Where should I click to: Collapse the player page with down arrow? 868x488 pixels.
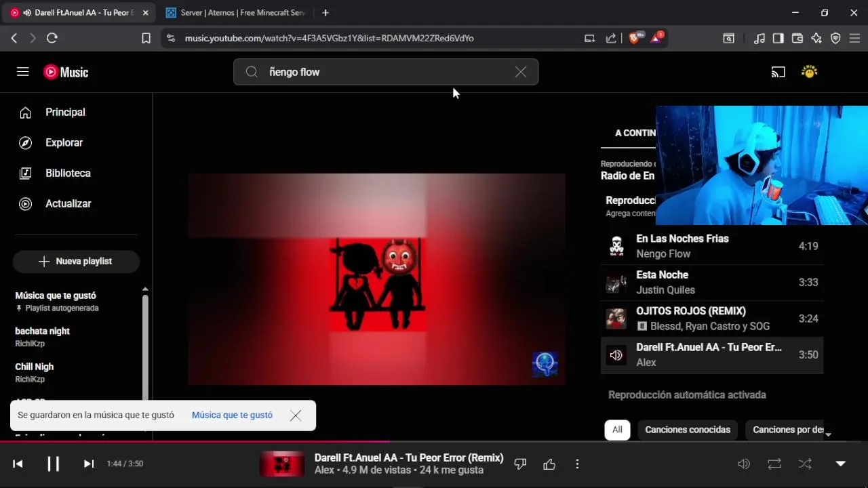[840, 464]
